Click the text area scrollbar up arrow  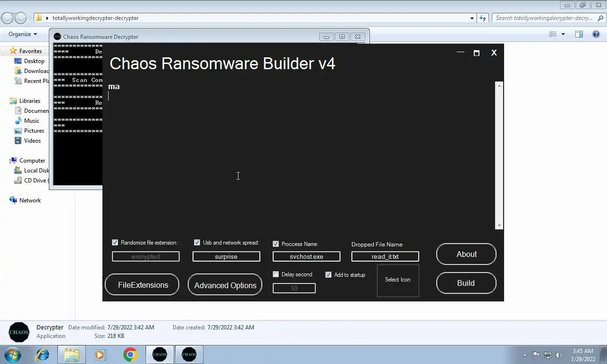(x=499, y=85)
